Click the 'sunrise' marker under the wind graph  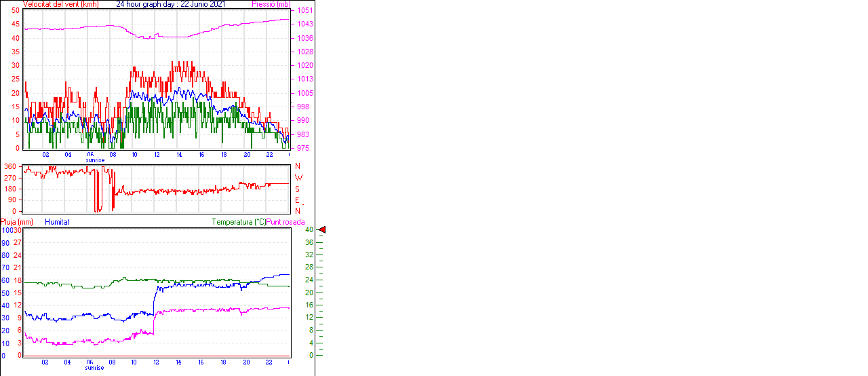[95, 160]
